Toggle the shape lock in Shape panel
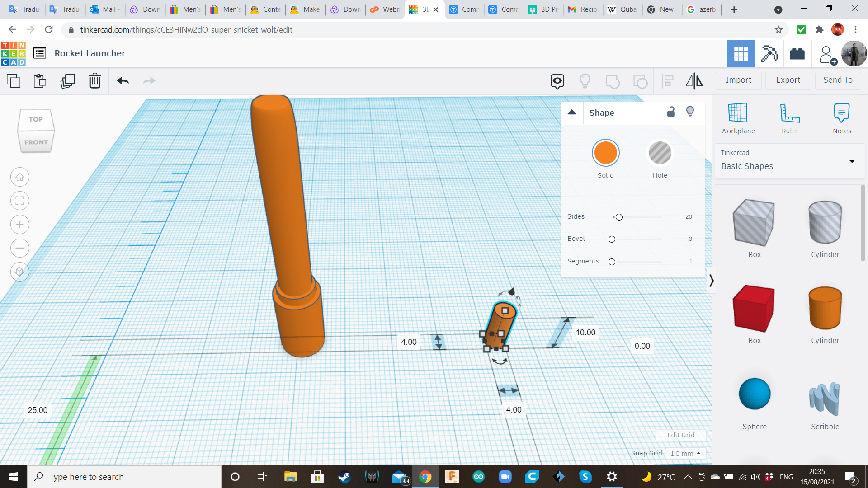Image resolution: width=868 pixels, height=488 pixels. point(671,112)
